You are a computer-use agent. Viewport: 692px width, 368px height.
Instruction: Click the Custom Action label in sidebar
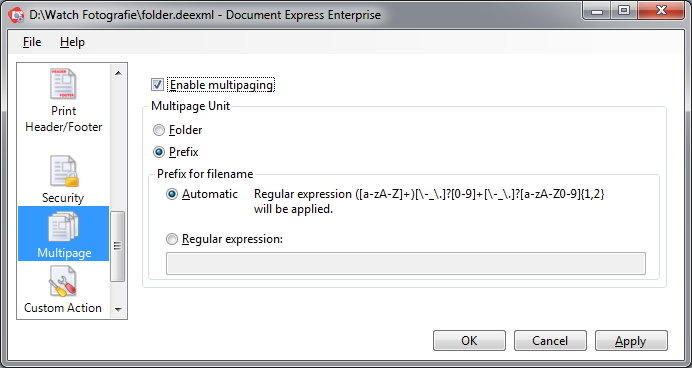63,308
